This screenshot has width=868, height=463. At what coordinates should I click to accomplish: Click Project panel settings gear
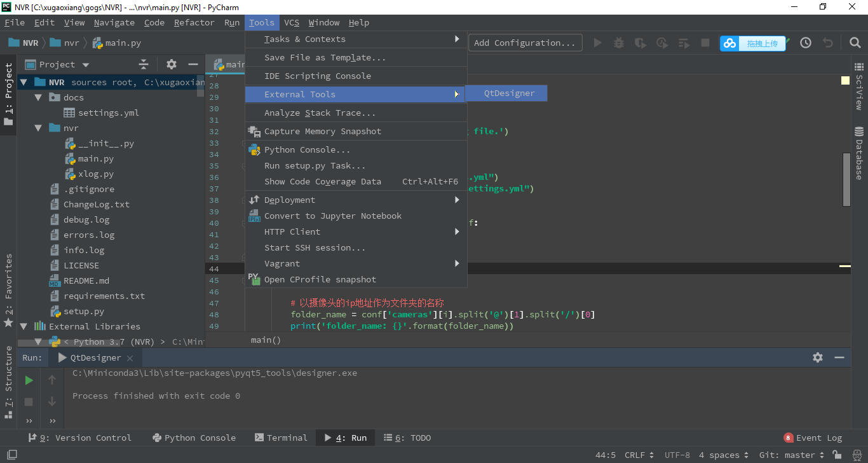pos(172,64)
